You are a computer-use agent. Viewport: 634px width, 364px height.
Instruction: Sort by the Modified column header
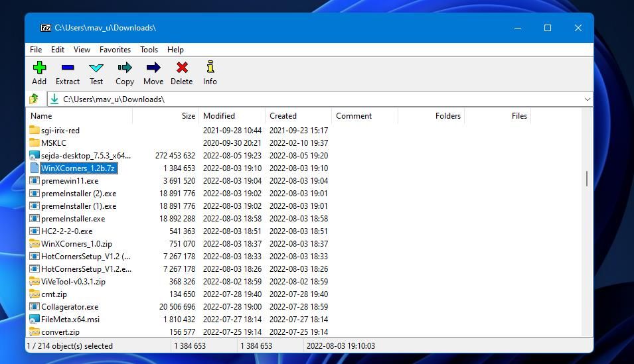(x=232, y=116)
